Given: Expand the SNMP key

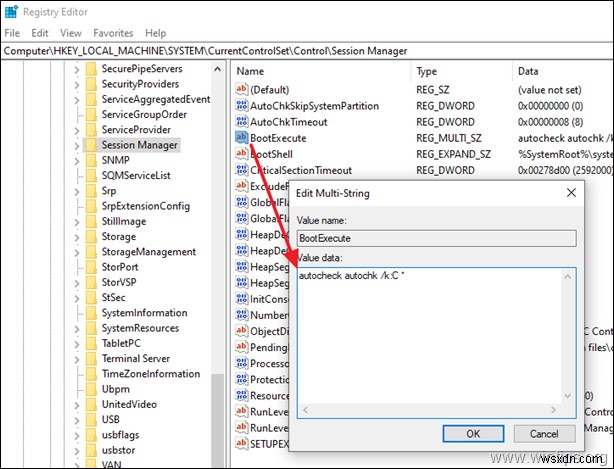Looking at the screenshot, I should click(x=77, y=161).
